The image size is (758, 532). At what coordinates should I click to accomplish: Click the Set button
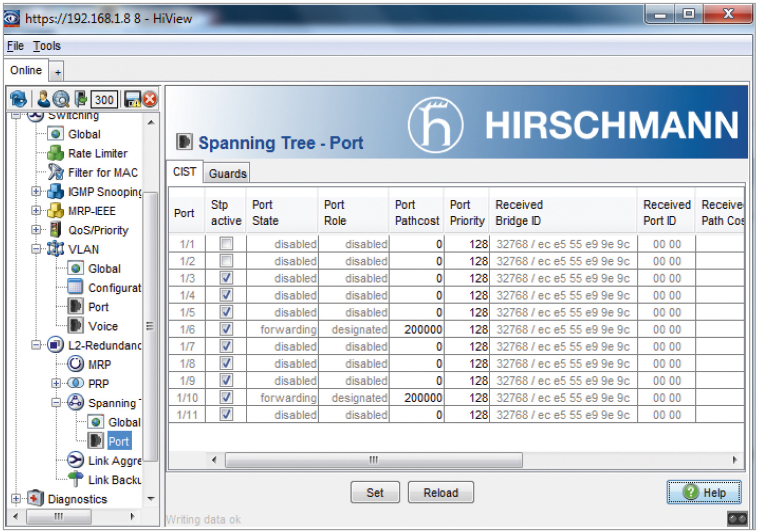pyautogui.click(x=375, y=492)
